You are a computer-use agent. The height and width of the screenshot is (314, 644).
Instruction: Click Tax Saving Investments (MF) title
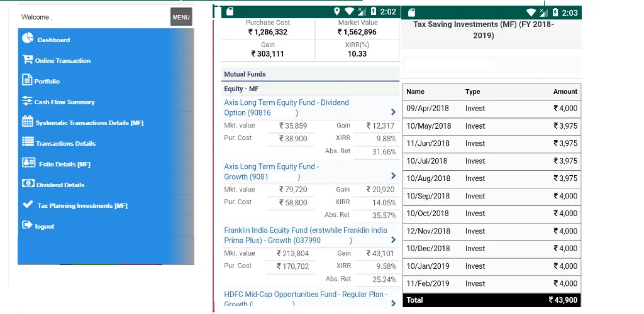[484, 30]
